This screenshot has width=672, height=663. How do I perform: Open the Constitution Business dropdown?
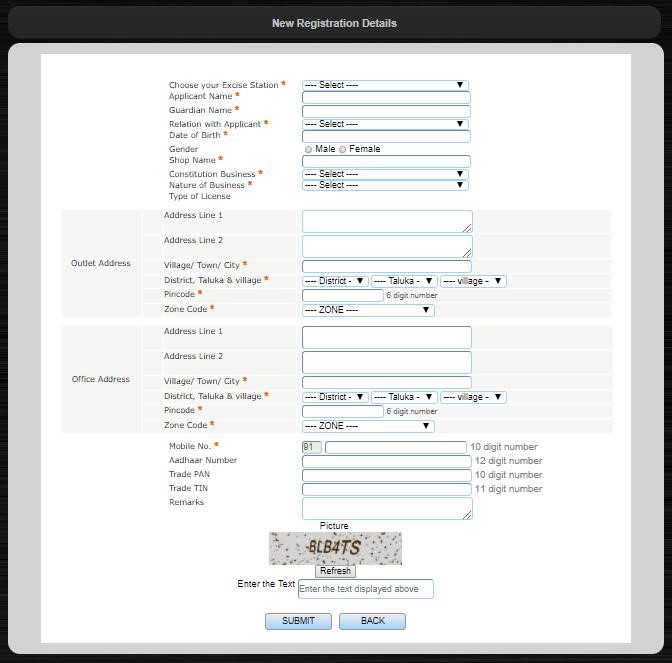point(385,174)
